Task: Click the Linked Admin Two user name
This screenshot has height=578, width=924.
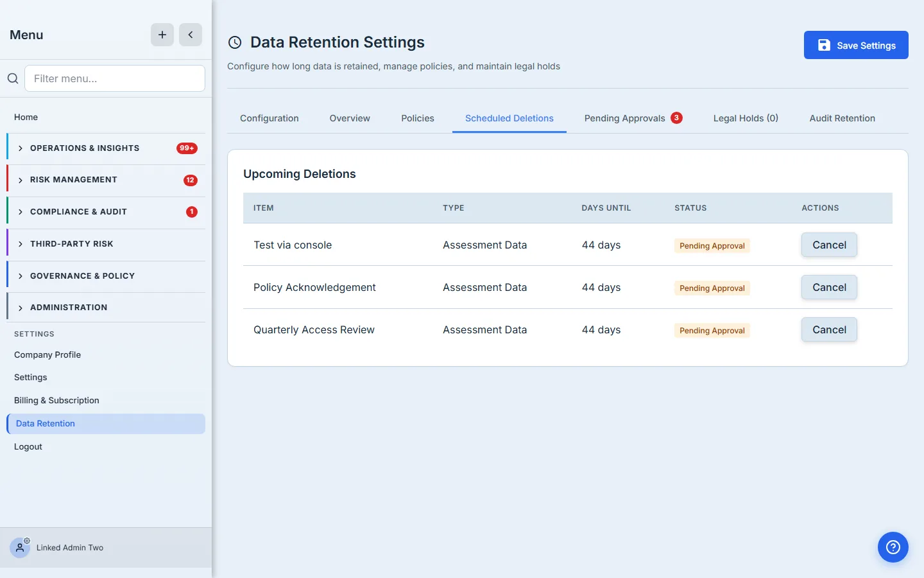Action: [x=70, y=548]
